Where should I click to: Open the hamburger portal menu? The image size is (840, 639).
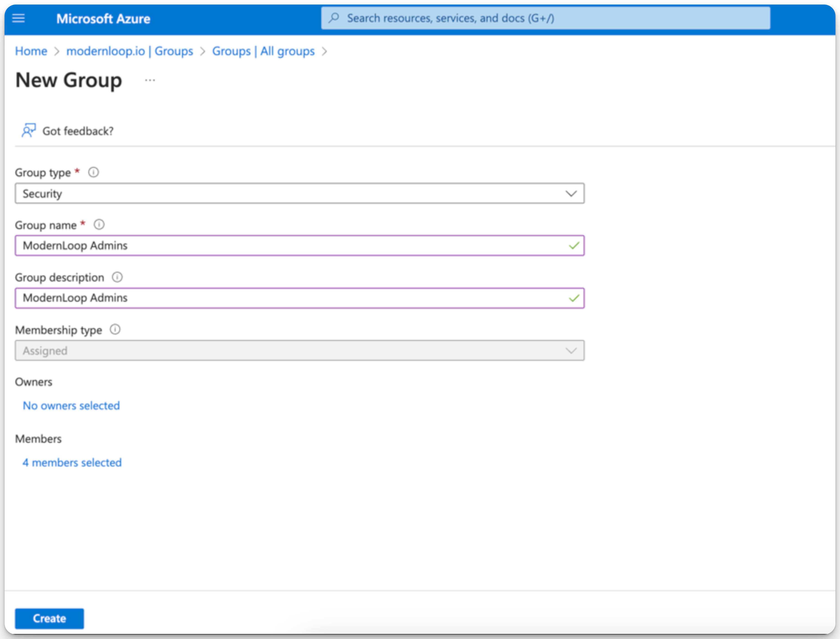point(19,18)
